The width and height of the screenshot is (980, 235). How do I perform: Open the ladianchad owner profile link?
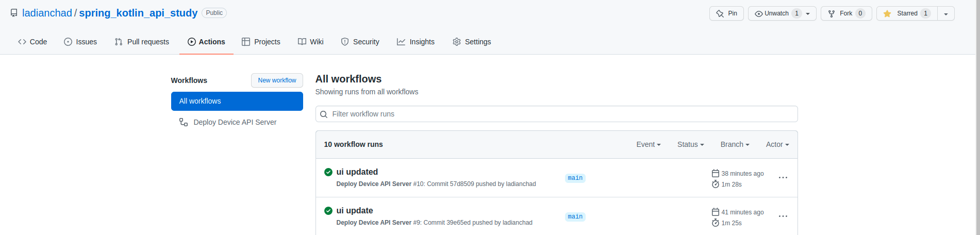click(47, 13)
